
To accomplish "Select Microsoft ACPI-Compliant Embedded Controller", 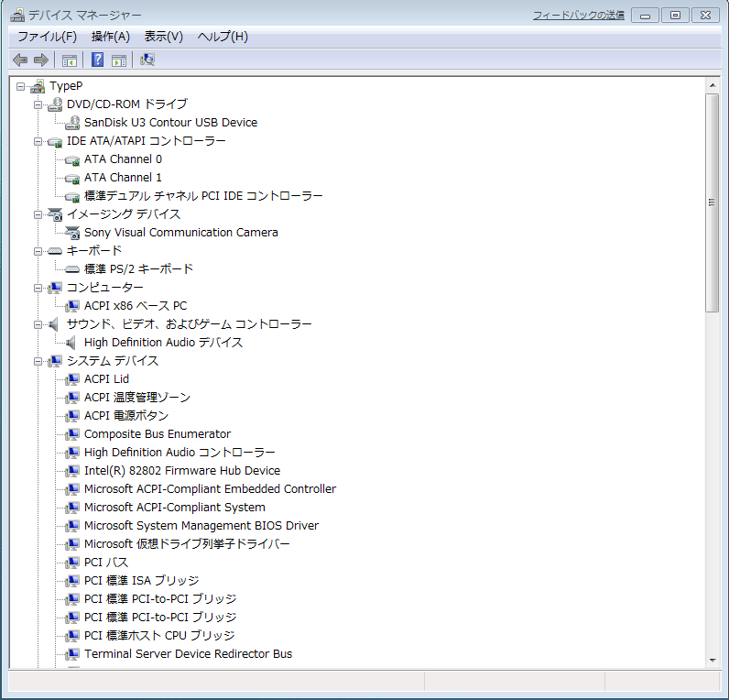I will click(210, 489).
